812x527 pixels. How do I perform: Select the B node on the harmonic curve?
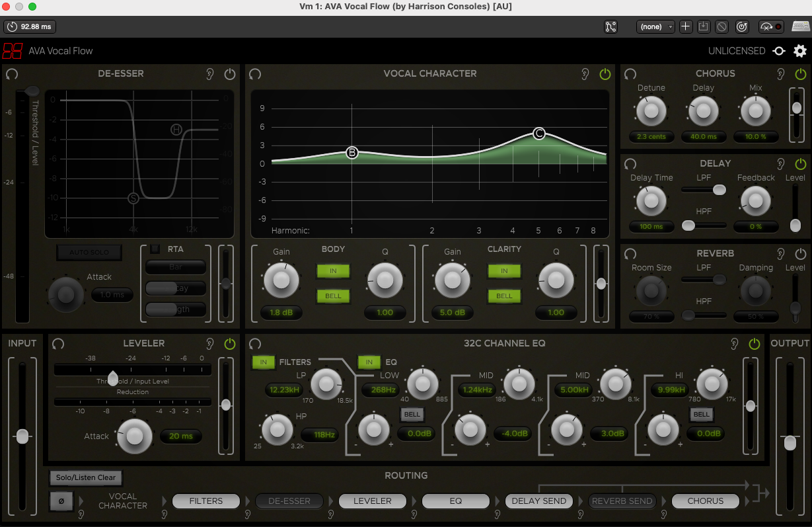[352, 153]
